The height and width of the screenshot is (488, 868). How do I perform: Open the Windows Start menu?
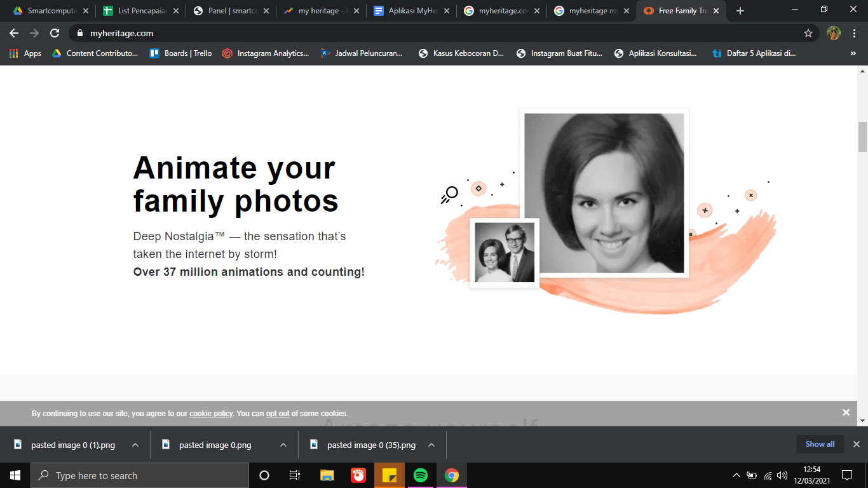[x=15, y=475]
